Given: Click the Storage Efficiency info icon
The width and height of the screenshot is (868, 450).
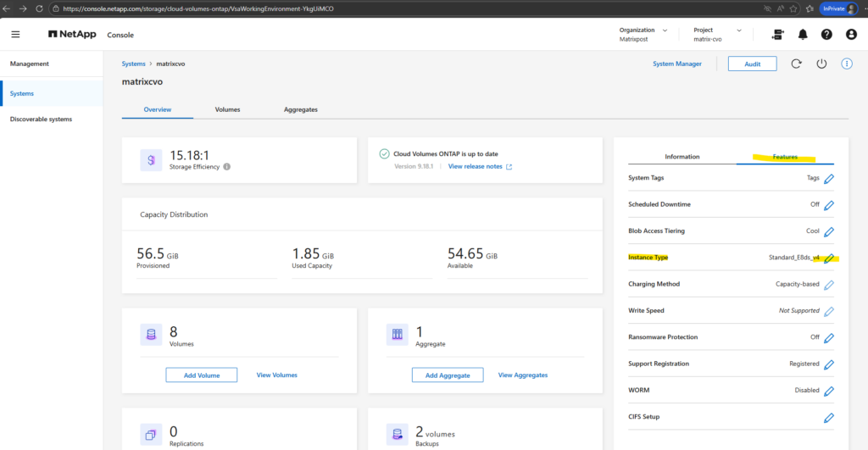Looking at the screenshot, I should (226, 167).
